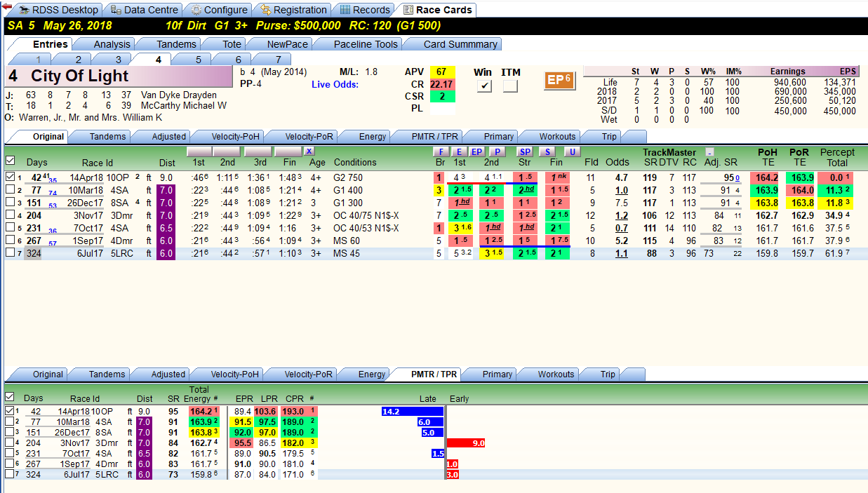Click the small X button above Age

coord(309,151)
